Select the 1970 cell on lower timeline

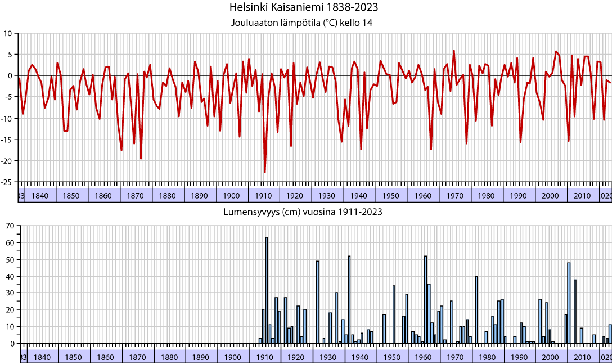456,357
